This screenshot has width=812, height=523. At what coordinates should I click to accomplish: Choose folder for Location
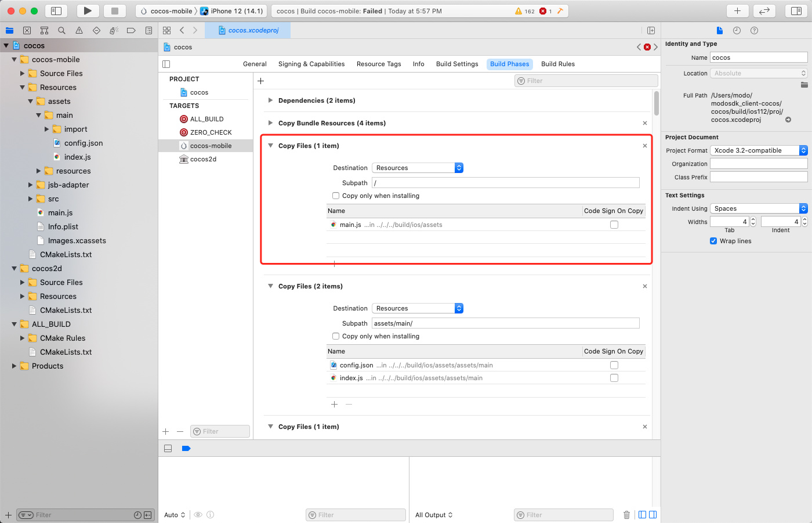pyautogui.click(x=804, y=85)
